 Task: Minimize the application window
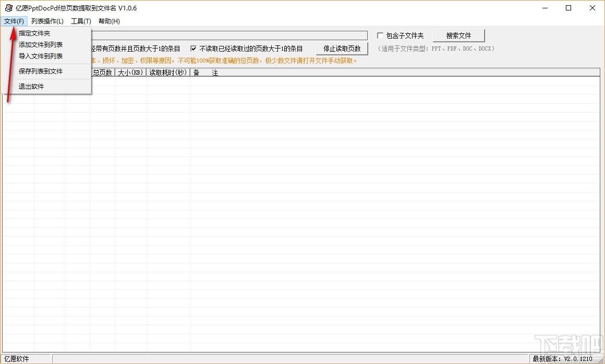(x=545, y=8)
